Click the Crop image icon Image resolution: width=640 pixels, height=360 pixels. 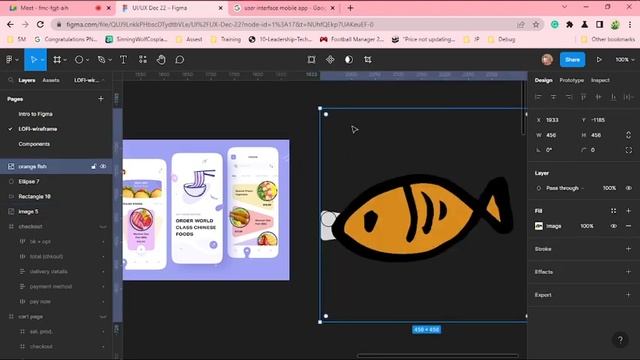click(368, 60)
